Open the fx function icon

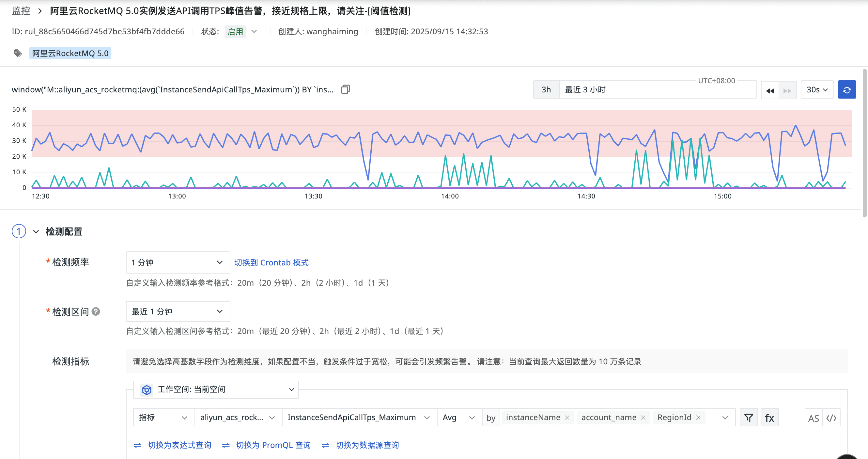coord(769,418)
